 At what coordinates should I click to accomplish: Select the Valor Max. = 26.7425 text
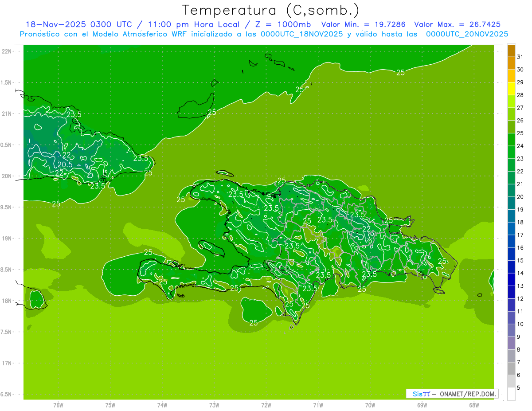pos(457,24)
